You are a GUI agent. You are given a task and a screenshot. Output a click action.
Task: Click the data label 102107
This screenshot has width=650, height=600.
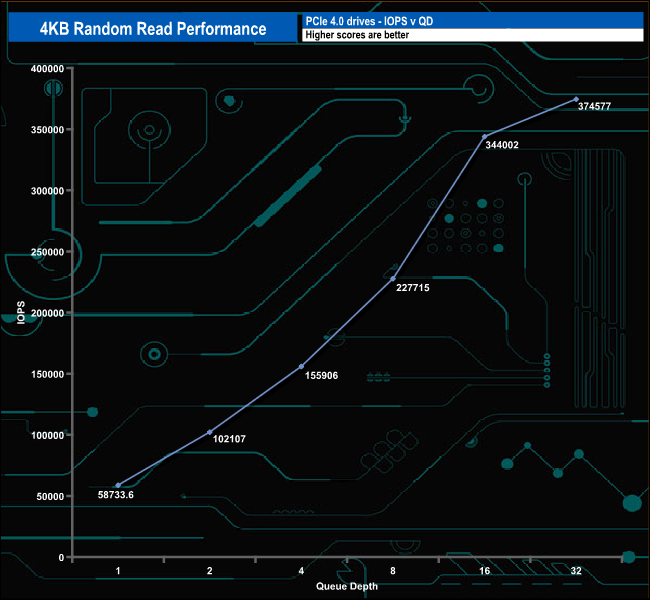229,439
